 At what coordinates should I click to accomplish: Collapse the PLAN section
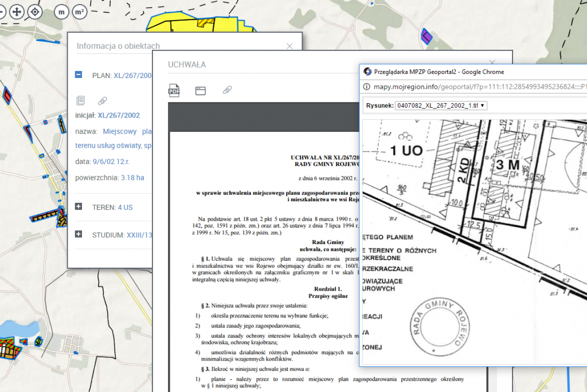click(x=79, y=75)
